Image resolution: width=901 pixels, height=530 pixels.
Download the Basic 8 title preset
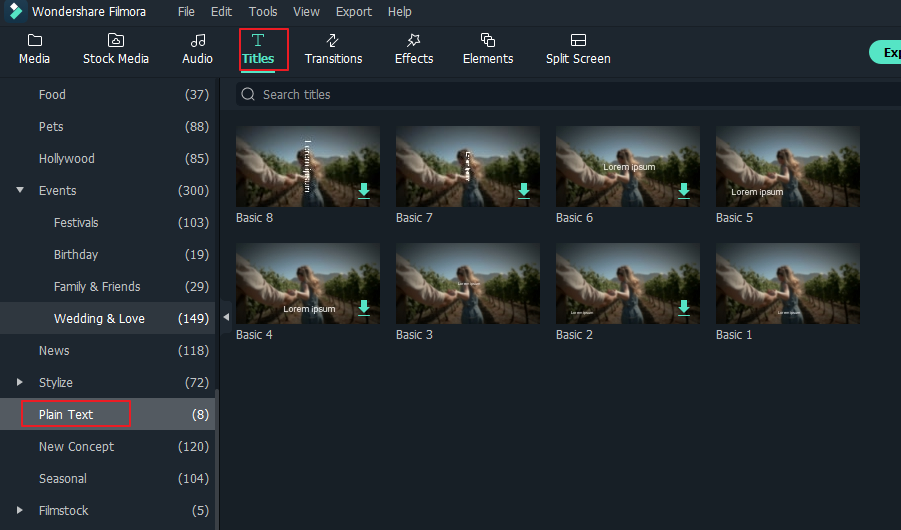point(364,191)
